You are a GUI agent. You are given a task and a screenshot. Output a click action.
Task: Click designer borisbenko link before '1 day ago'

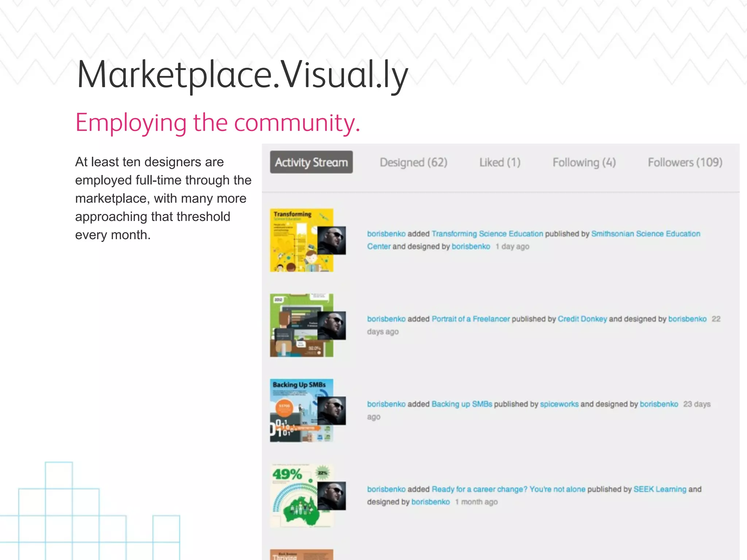(471, 246)
